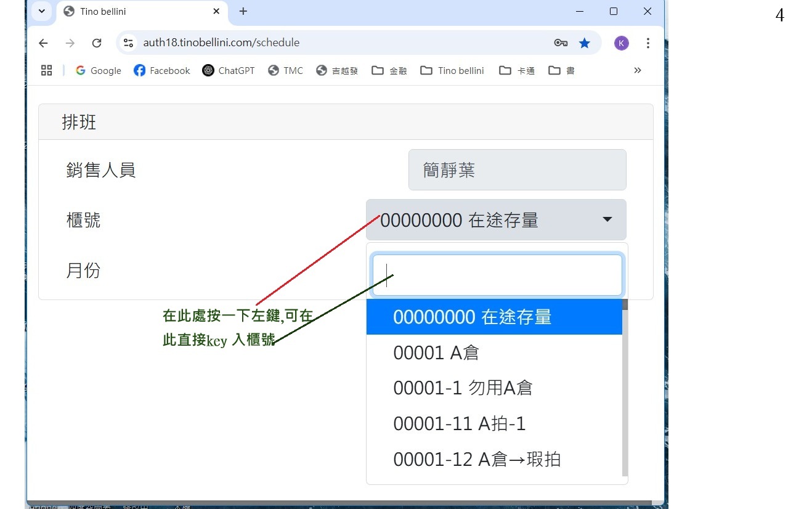Open the Facebook bookmark

tap(161, 70)
